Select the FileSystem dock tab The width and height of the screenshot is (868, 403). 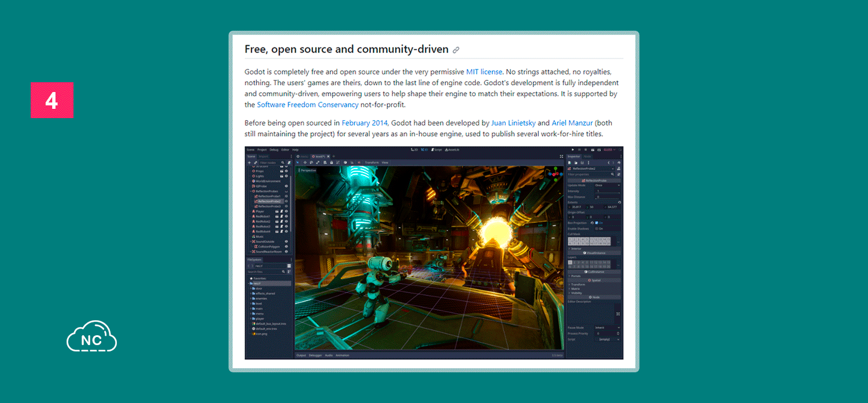[255, 259]
